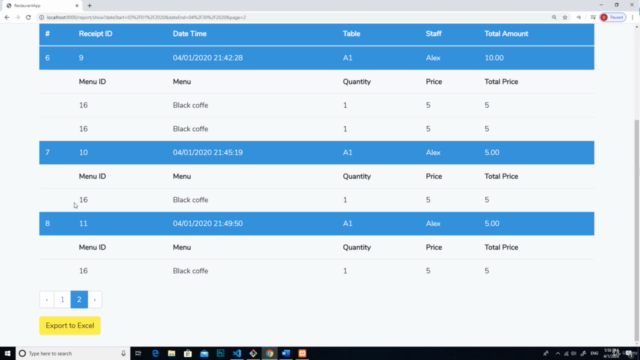Export the report to Excel
The height and width of the screenshot is (360, 640).
point(70,326)
